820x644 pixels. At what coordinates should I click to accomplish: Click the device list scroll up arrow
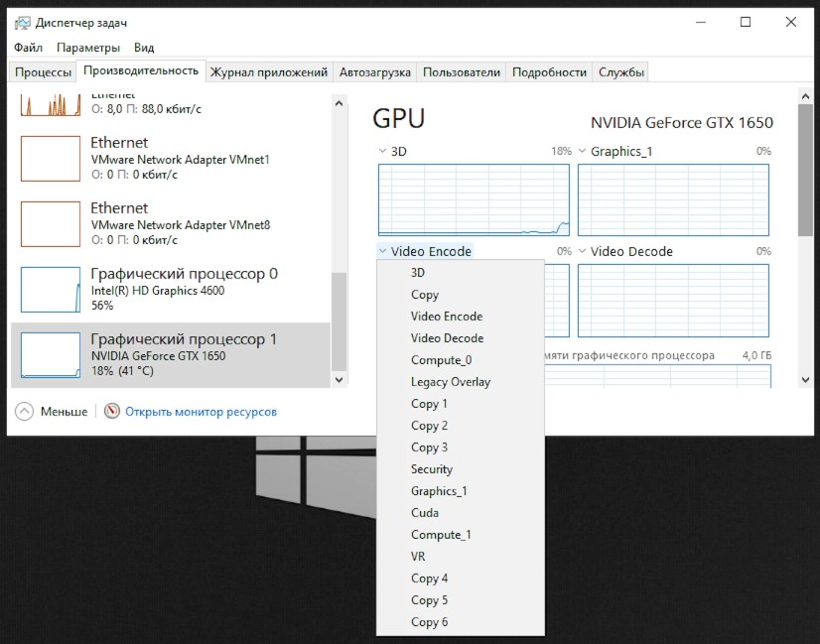pyautogui.click(x=339, y=103)
